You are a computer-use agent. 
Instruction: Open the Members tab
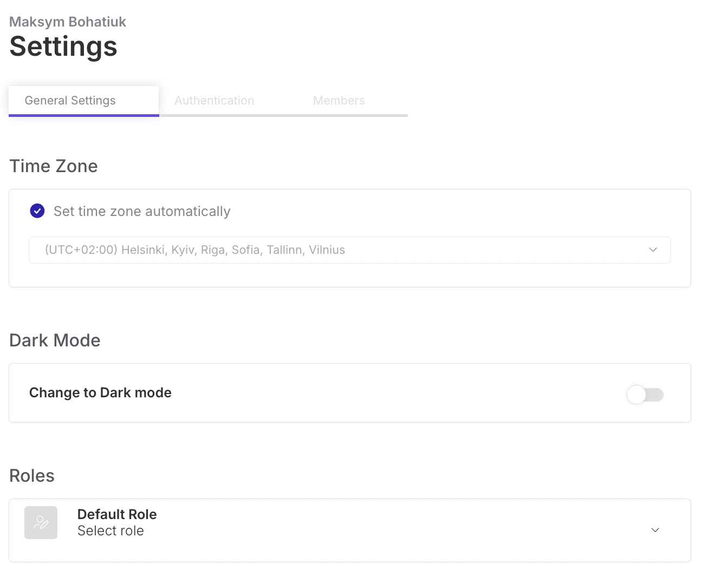339,101
